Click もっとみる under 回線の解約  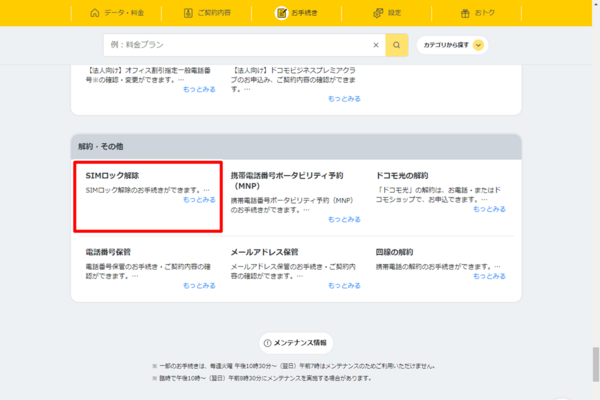[489, 276]
